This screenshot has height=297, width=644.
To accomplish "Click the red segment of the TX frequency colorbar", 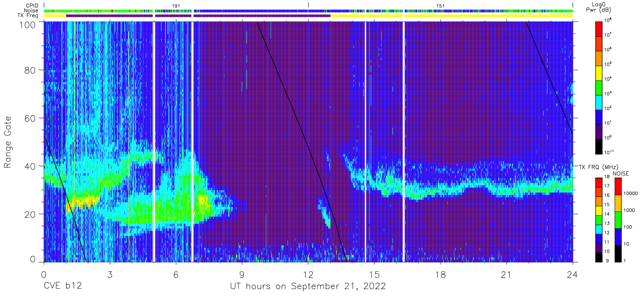I will coord(599,182).
